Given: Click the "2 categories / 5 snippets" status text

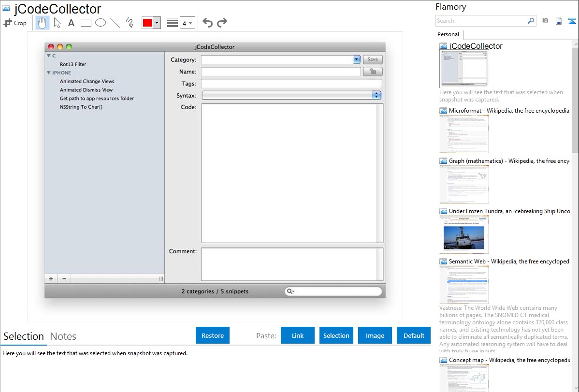Looking at the screenshot, I should 215,291.
